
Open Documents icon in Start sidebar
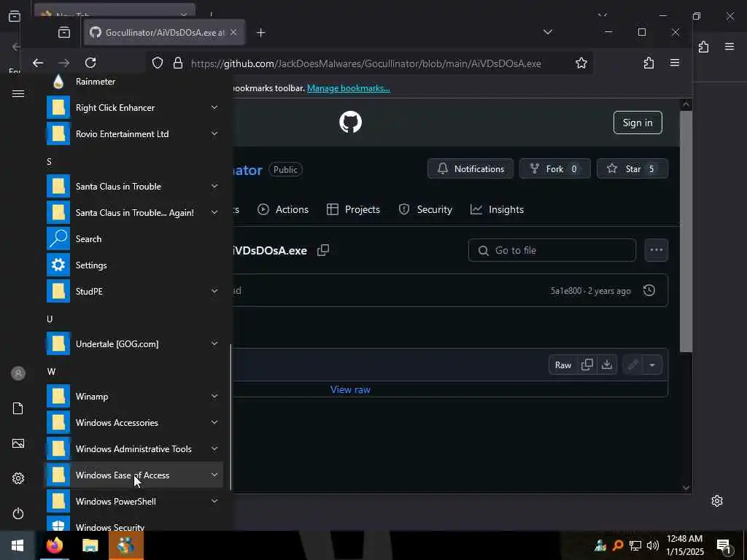pos(18,408)
